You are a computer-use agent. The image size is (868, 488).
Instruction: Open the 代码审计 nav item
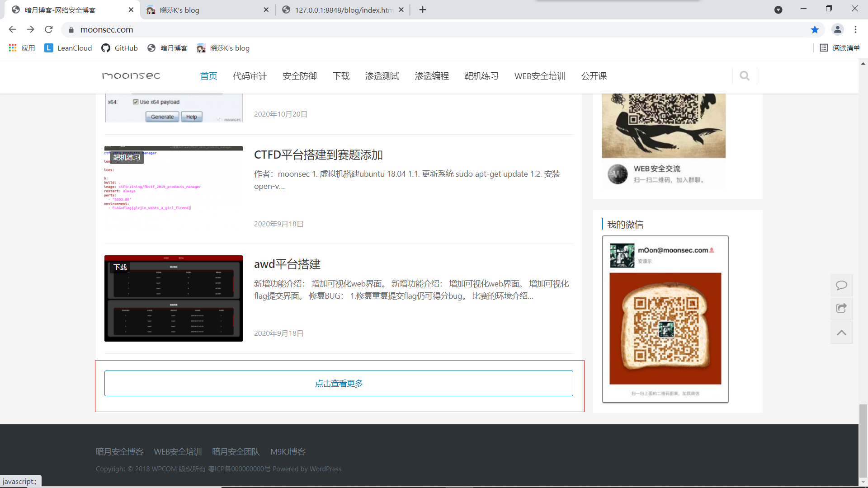pyautogui.click(x=250, y=76)
